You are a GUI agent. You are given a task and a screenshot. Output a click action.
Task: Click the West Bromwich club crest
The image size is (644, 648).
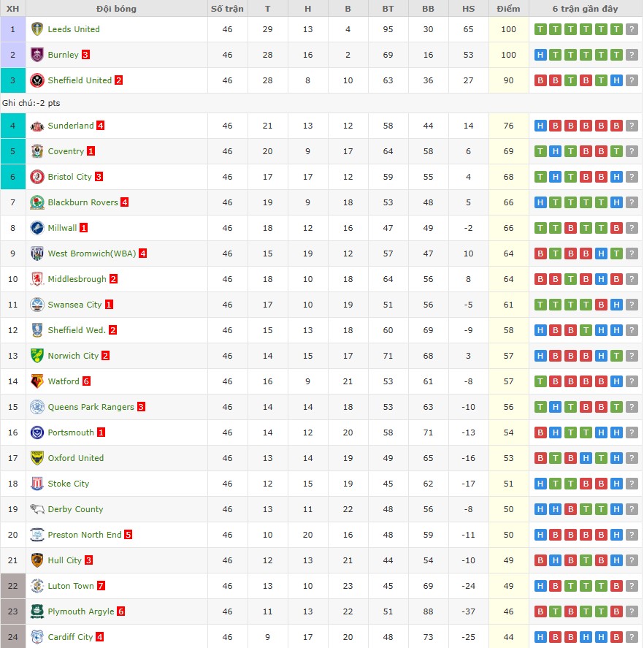pyautogui.click(x=37, y=254)
